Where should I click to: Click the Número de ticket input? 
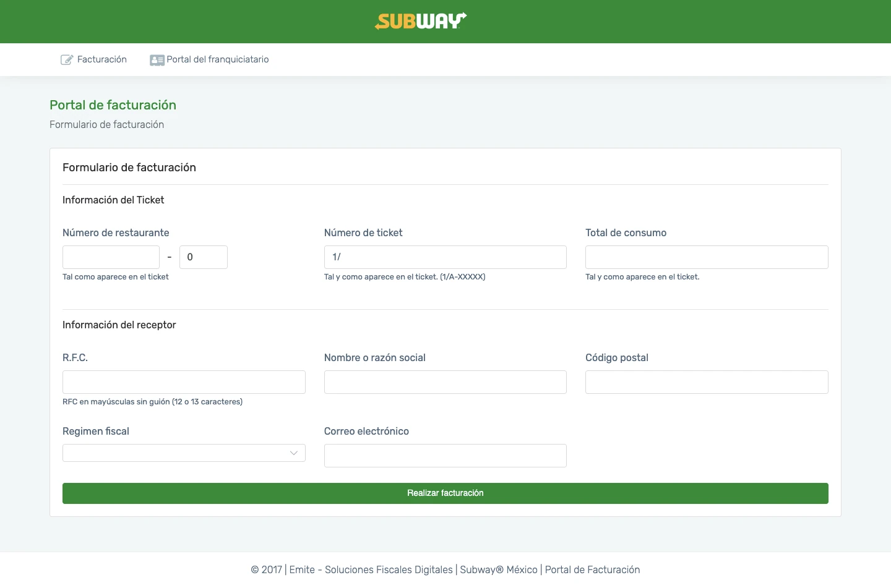pos(445,257)
